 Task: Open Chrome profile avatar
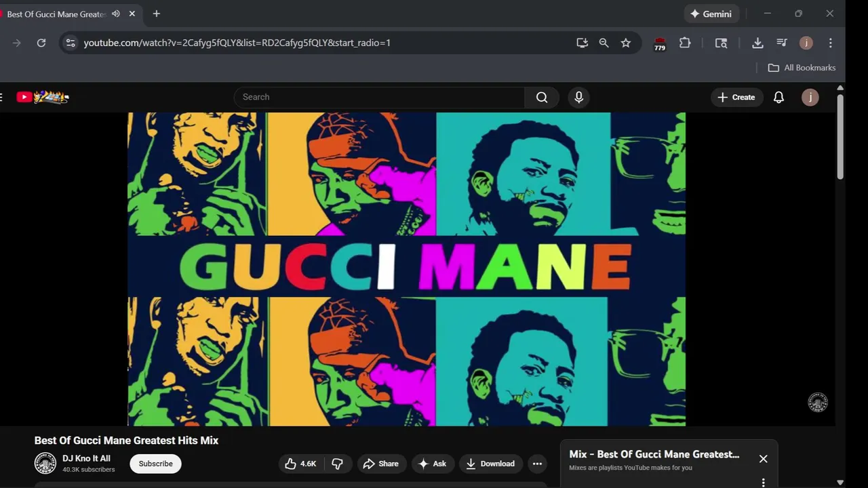pyautogui.click(x=806, y=43)
